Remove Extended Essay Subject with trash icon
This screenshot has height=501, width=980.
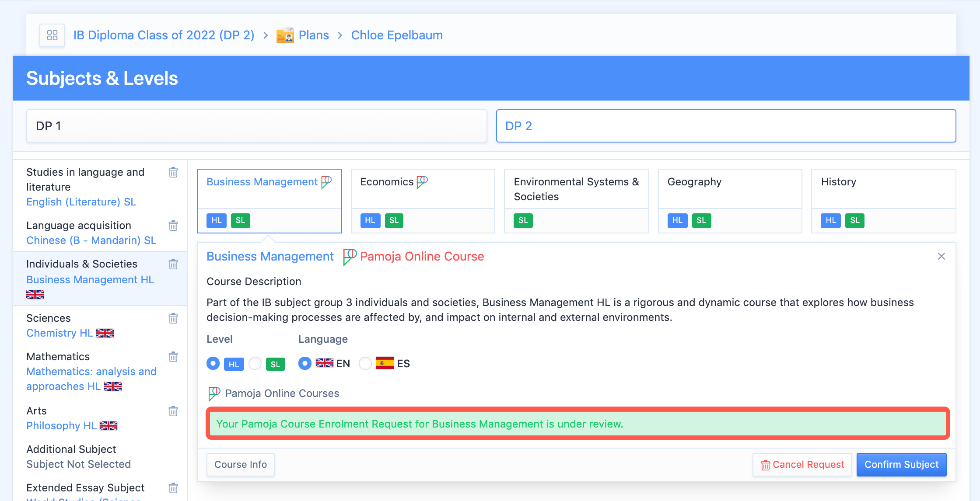(x=173, y=488)
